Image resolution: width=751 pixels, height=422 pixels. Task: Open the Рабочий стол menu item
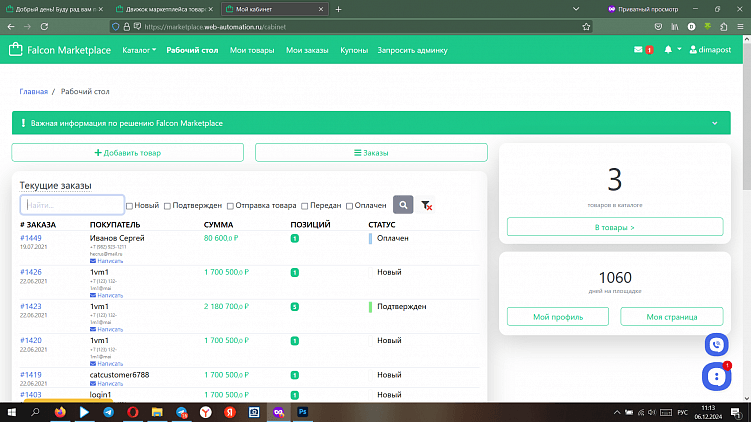pos(192,50)
